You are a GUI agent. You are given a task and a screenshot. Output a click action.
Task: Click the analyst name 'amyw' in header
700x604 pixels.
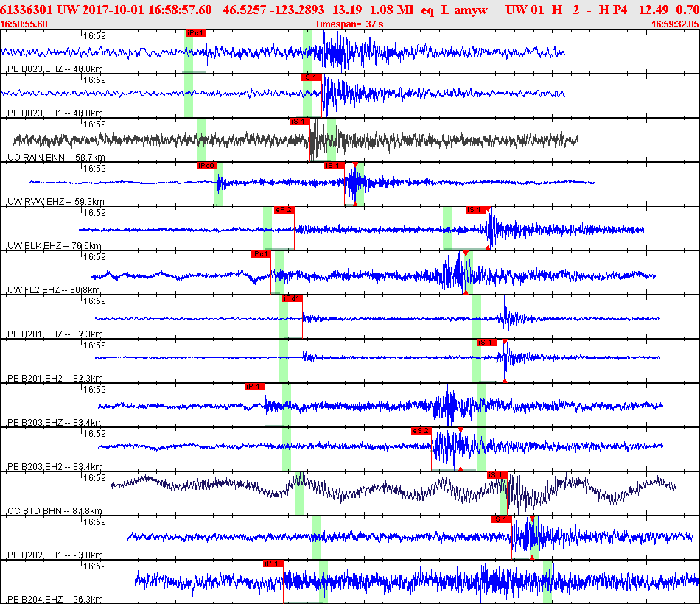pos(471,10)
